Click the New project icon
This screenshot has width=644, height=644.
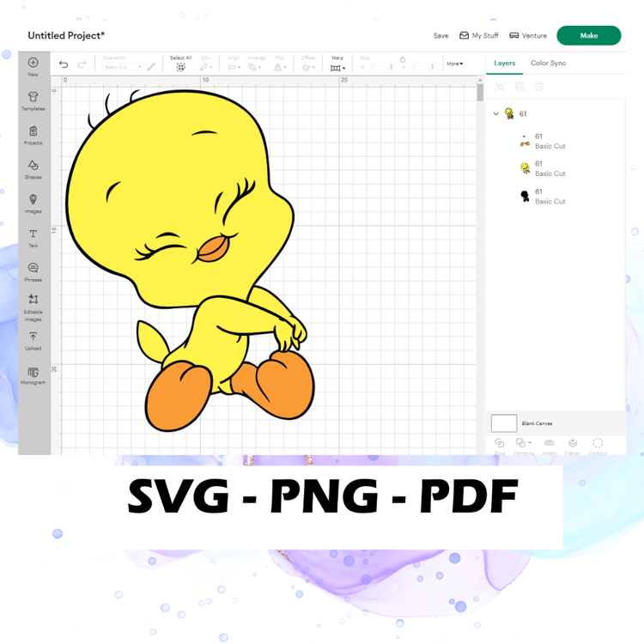click(33, 63)
